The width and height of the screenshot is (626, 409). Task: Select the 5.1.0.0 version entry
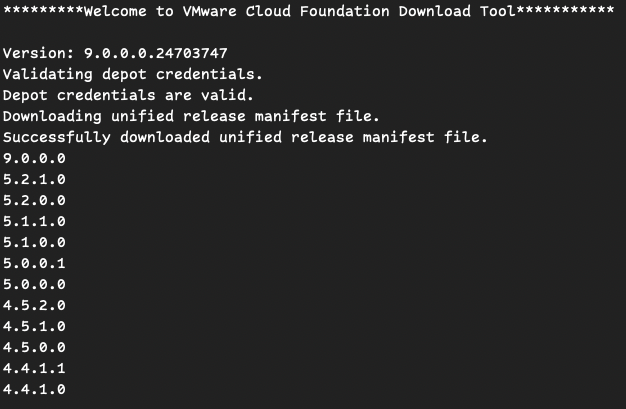point(34,242)
